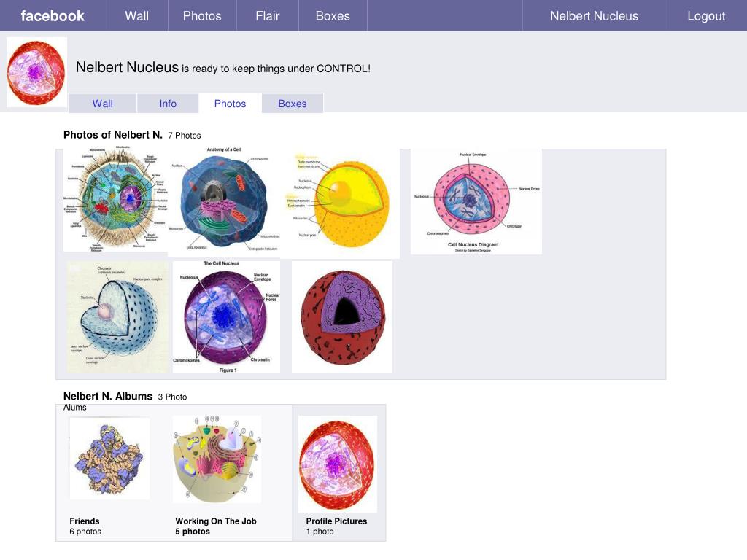Open the Profile Pictures album cover

(x=338, y=464)
